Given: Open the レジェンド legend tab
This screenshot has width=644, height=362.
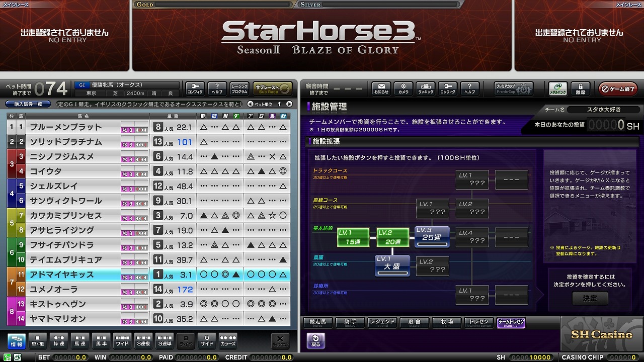Looking at the screenshot, I should pyautogui.click(x=382, y=323).
